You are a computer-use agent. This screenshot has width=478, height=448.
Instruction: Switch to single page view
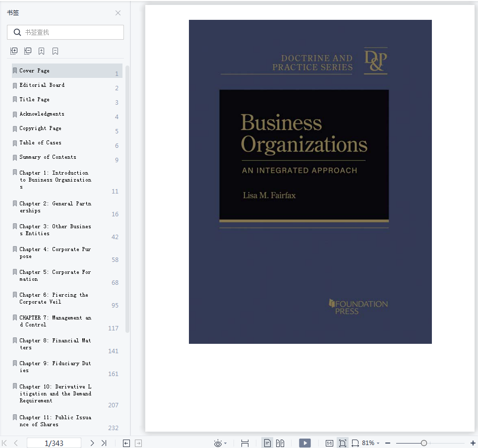(x=267, y=443)
